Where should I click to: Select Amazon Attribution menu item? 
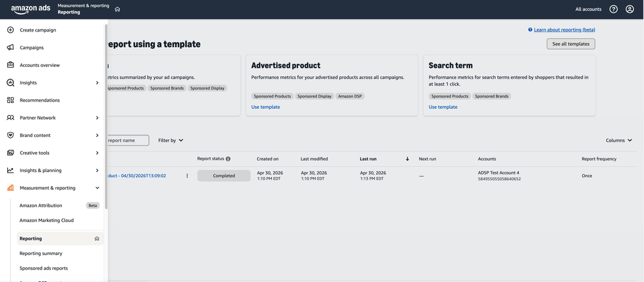pyautogui.click(x=41, y=205)
